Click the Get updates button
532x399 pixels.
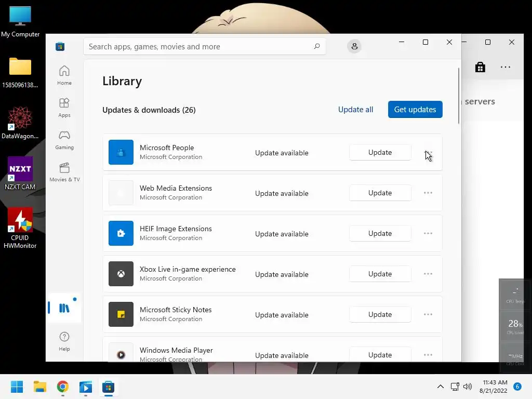[415, 109]
